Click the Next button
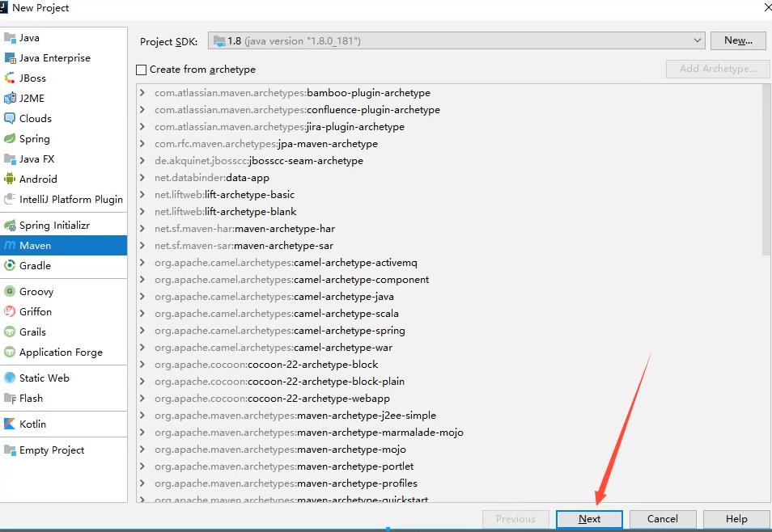This screenshot has width=772, height=532. [589, 519]
